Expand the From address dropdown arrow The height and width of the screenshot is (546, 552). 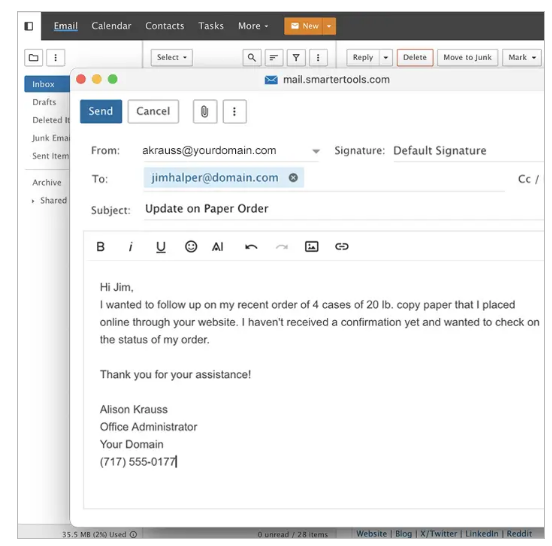pyautogui.click(x=316, y=151)
